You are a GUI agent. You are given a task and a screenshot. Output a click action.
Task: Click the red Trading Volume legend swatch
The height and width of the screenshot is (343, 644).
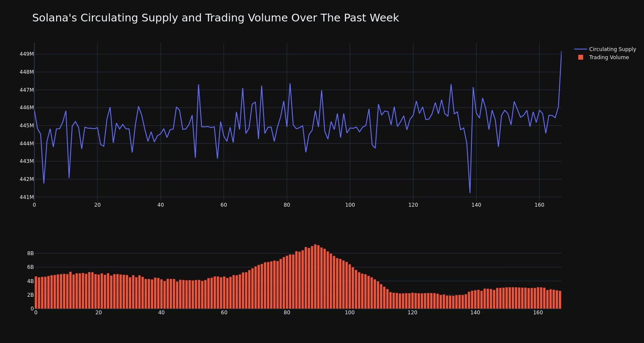coord(580,57)
